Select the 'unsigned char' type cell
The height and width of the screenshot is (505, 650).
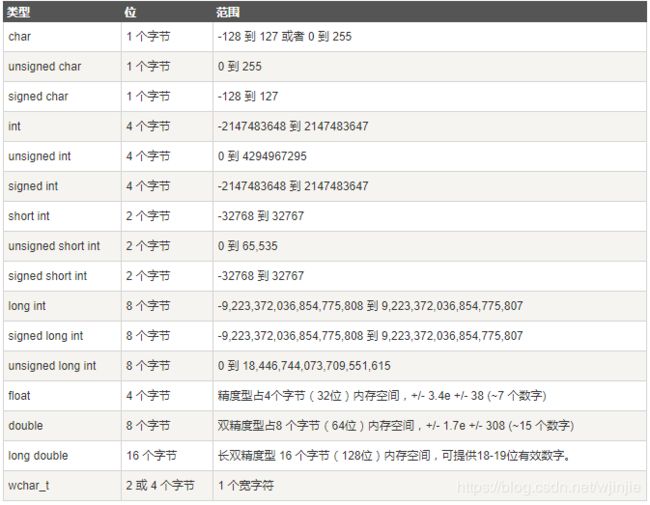tap(62, 66)
